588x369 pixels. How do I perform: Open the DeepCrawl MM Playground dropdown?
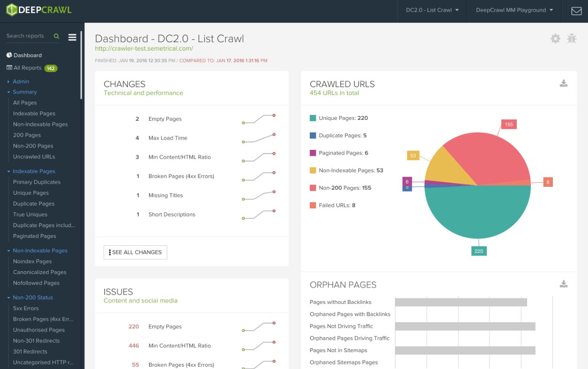[x=514, y=10]
